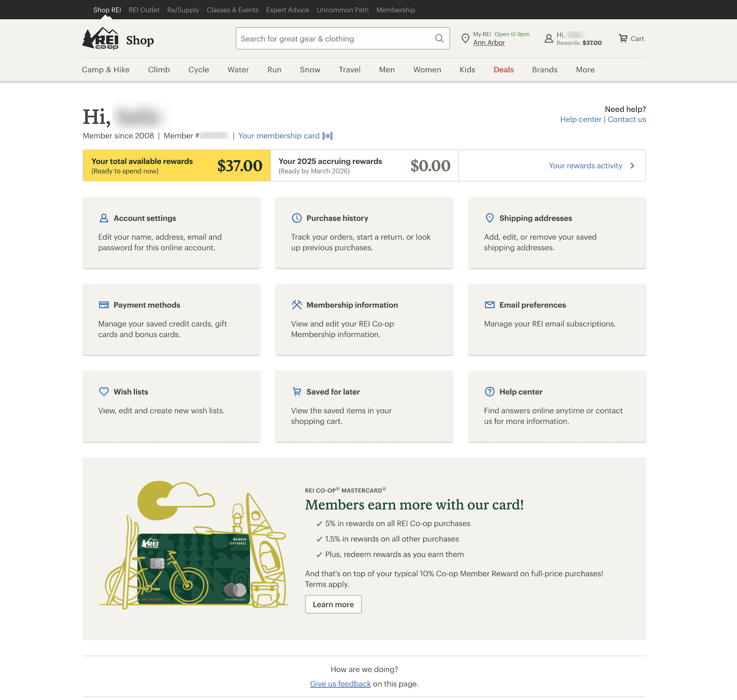This screenshot has height=700, width=737.
Task: Click the Contact us link
Action: (x=626, y=119)
